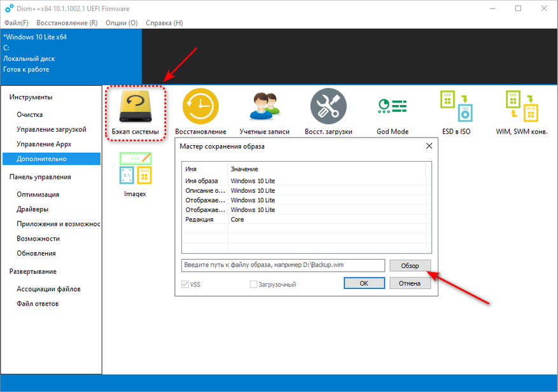558x392 pixels.
Task: Select Дополнительно in sidebar
Action: click(52, 159)
